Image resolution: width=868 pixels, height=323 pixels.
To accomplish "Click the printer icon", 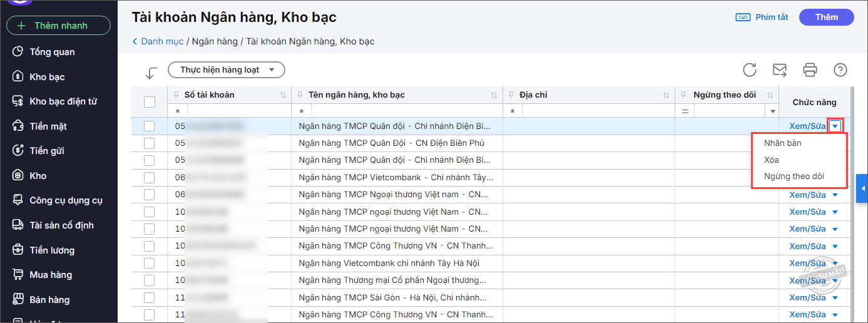I will tap(810, 69).
